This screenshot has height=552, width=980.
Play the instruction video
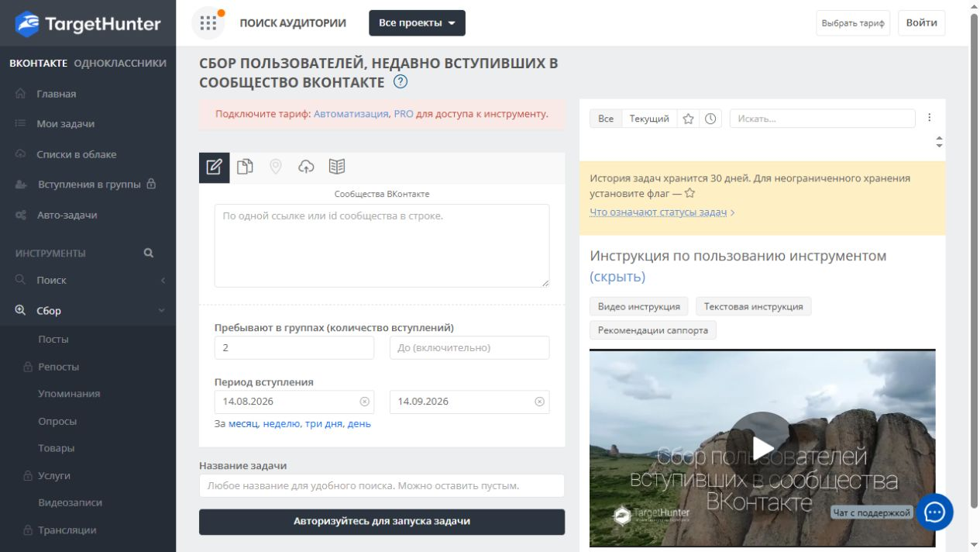762,447
